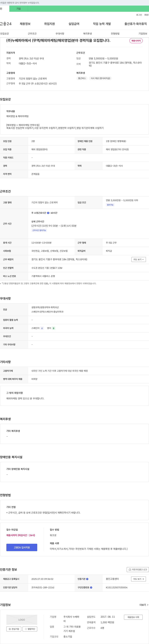Click the 구인인증번호 info icon
This screenshot has height=644, width=149.
(91, 588)
